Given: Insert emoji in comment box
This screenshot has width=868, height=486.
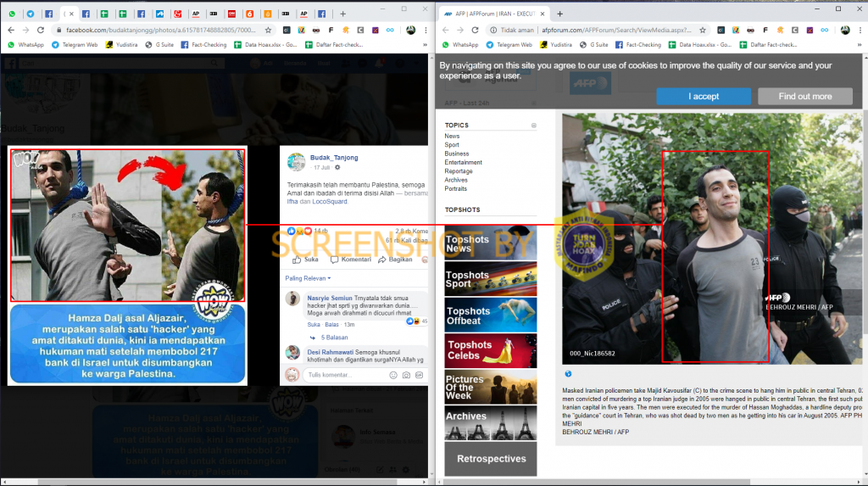Looking at the screenshot, I should pyautogui.click(x=393, y=375).
